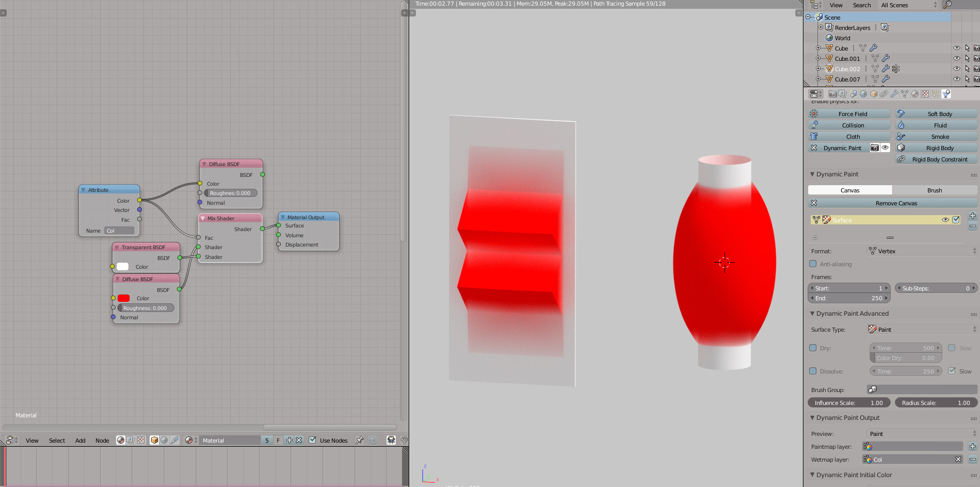The width and height of the screenshot is (980, 487).
Task: Enable the Dissolve checkbox
Action: click(813, 371)
